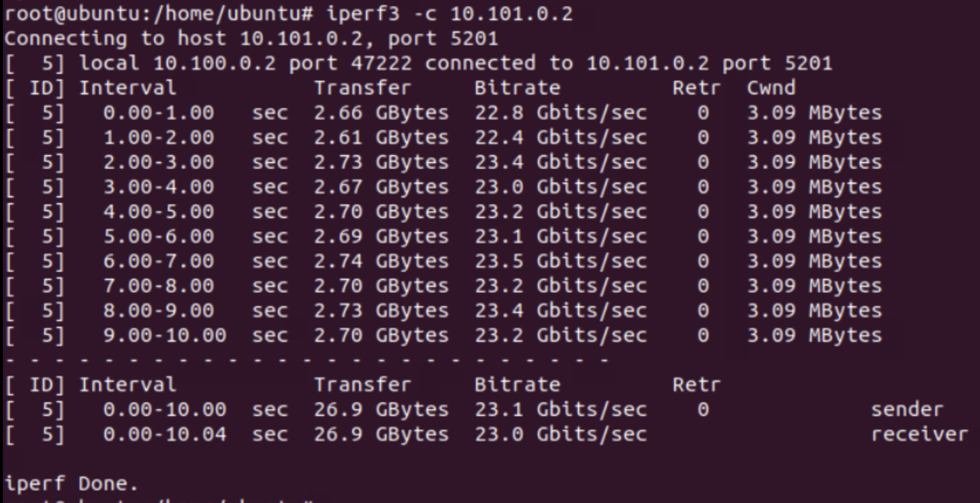Click the word "sender" in summary
This screenshot has height=503, width=980.
906,410
